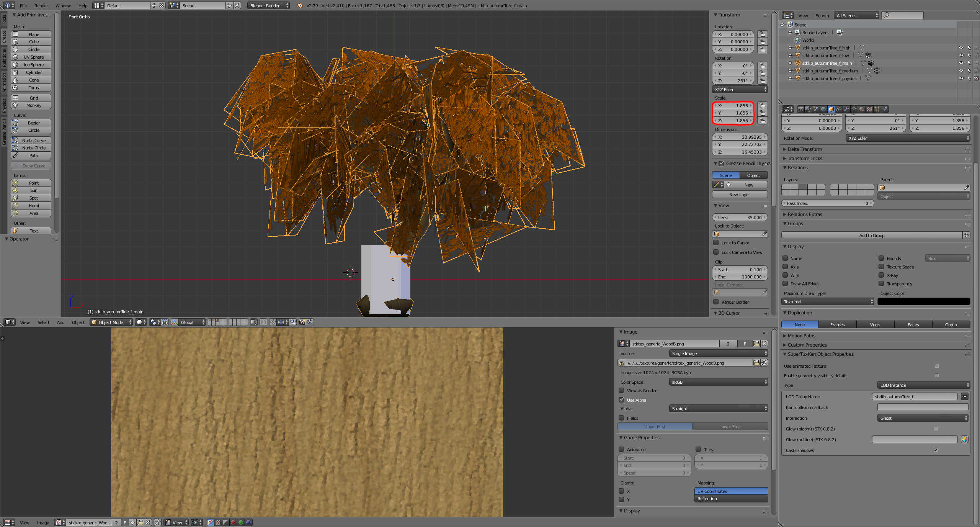Viewport: 980px width, 527px height.
Task: Open the World properties tab (globe icon)
Action: [823, 109]
